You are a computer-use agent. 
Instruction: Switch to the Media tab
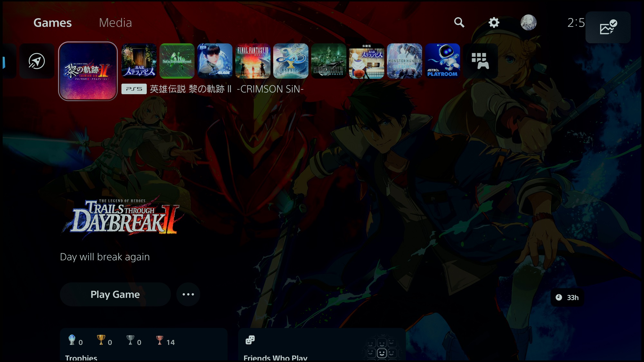[x=115, y=23]
